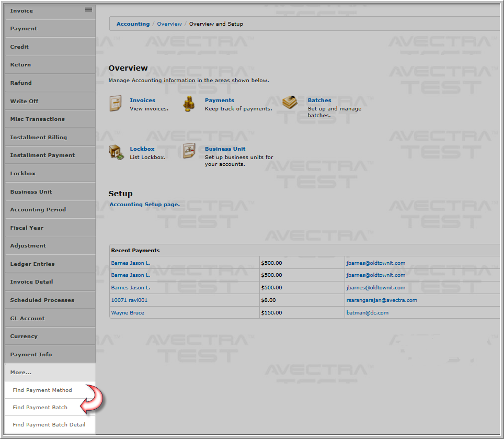Follow the Batches link
The width and height of the screenshot is (504, 439).
[x=319, y=100]
